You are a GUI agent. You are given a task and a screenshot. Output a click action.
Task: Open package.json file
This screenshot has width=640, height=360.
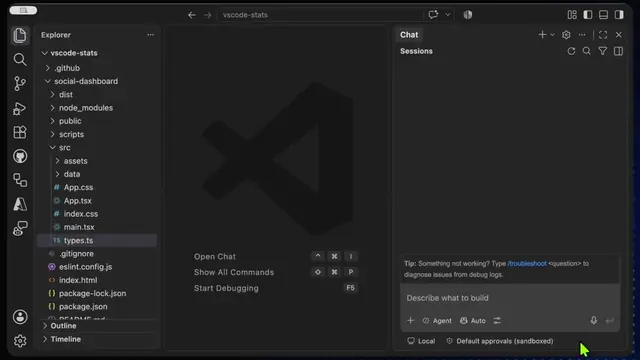pos(78,307)
